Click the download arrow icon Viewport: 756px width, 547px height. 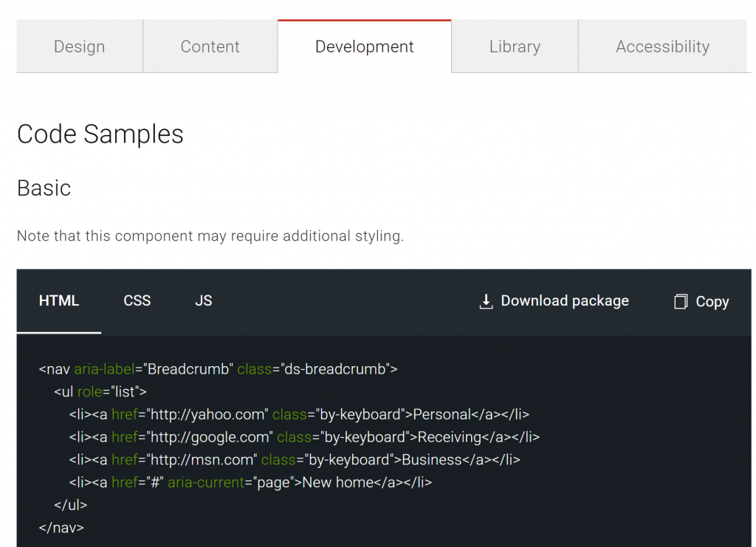pos(486,301)
